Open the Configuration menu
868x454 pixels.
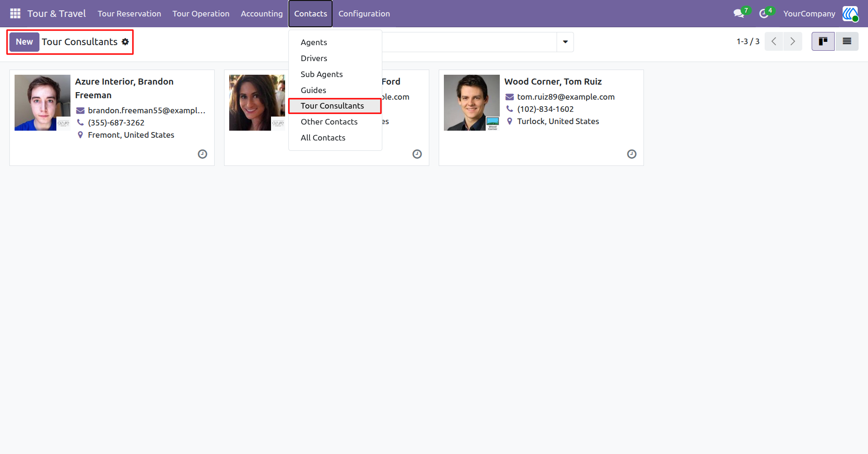(x=364, y=14)
